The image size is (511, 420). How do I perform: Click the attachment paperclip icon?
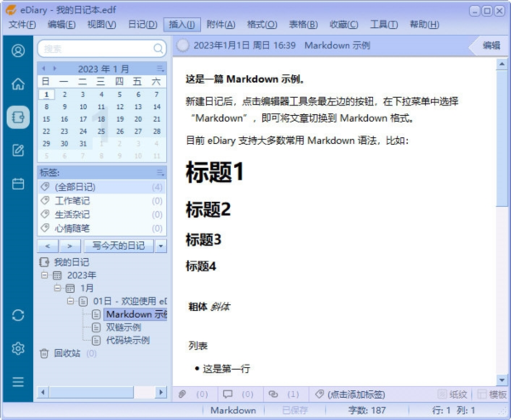pos(182,394)
